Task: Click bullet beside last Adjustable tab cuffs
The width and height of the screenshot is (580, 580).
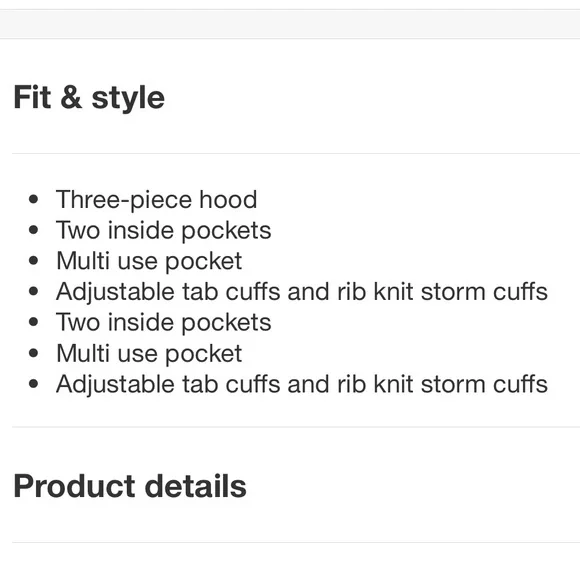Action: click(x=33, y=384)
